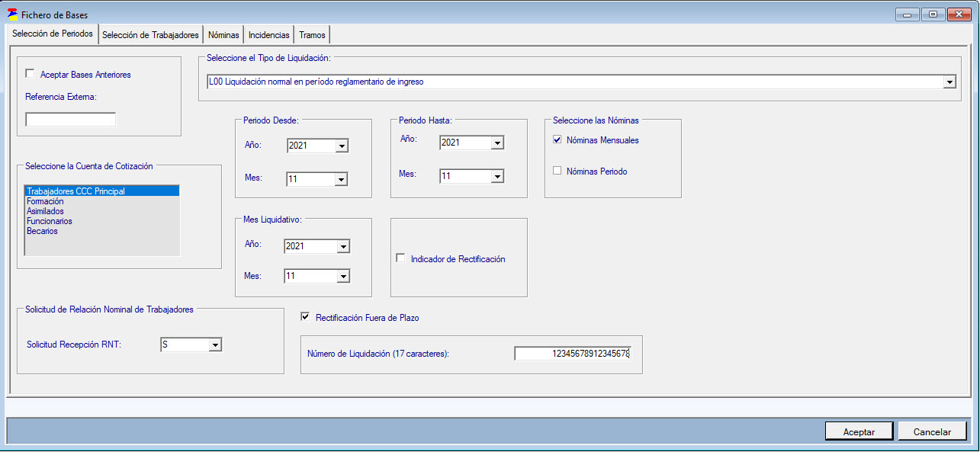The height and width of the screenshot is (452, 980).
Task: Select Funcionarios in the account list
Action: pyautogui.click(x=50, y=221)
